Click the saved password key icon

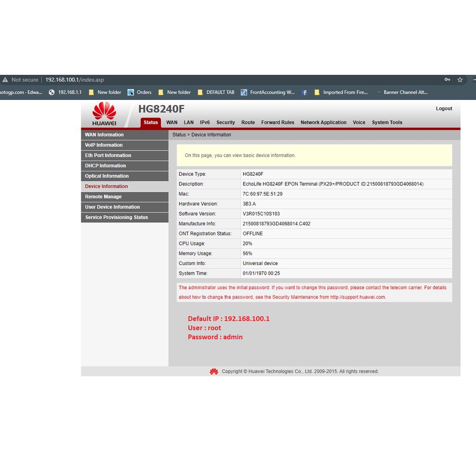point(447,79)
